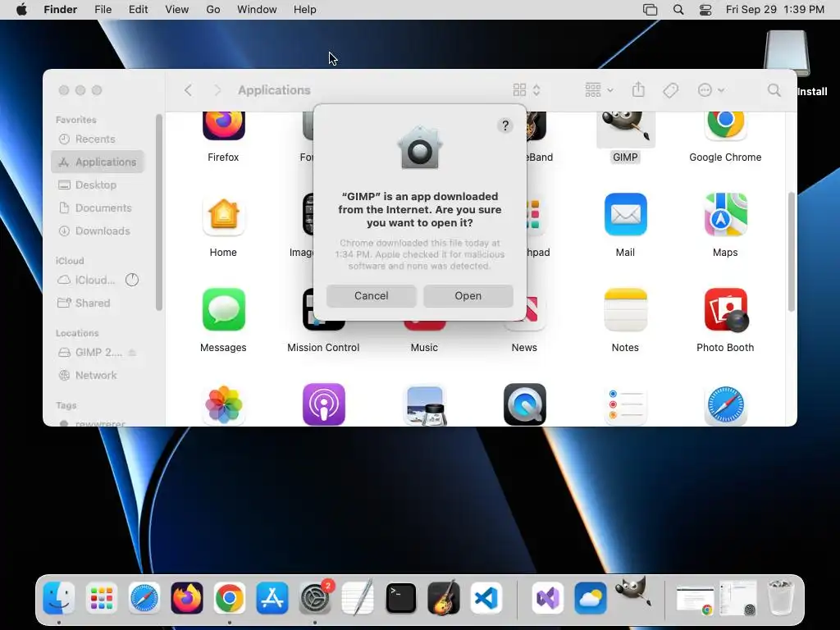Select the Messages app icon
Screen dimensions: 840x630
(223, 309)
